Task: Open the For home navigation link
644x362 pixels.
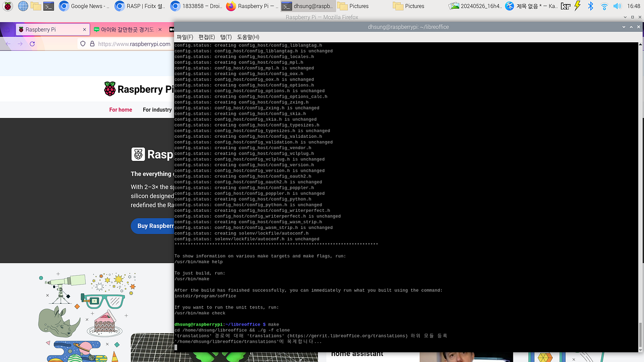Action: [121, 109]
